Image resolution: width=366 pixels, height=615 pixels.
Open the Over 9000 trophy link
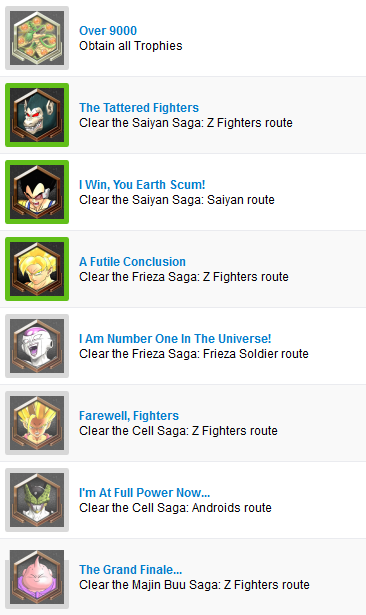108,31
